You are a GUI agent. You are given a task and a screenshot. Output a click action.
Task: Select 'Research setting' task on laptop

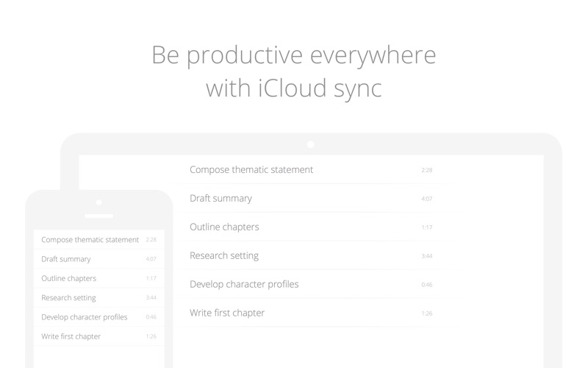click(224, 255)
